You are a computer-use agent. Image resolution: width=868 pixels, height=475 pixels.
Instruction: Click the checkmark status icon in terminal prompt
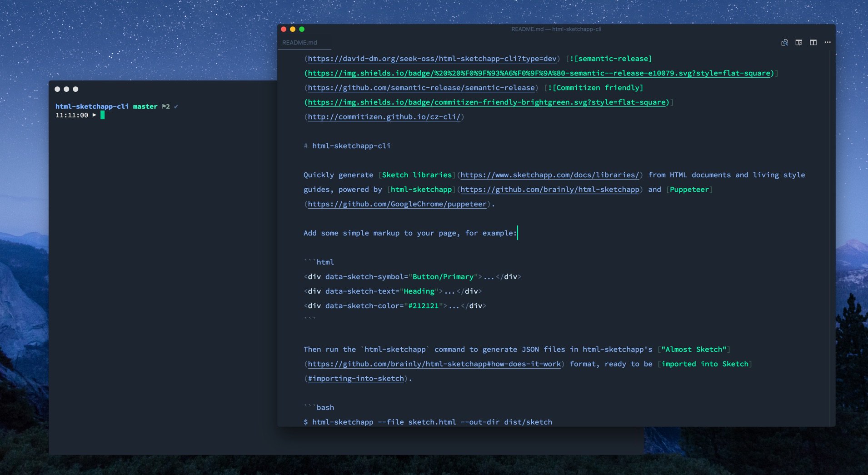(x=176, y=106)
